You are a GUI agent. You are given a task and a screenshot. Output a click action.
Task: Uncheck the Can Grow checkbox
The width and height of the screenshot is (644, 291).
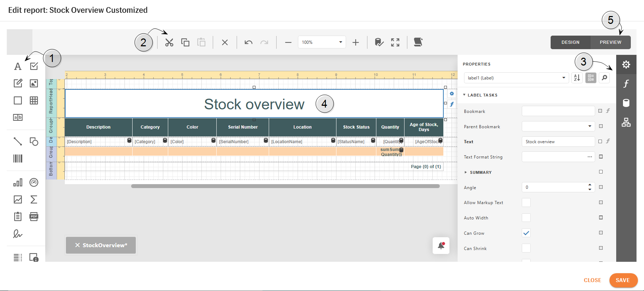(x=526, y=233)
